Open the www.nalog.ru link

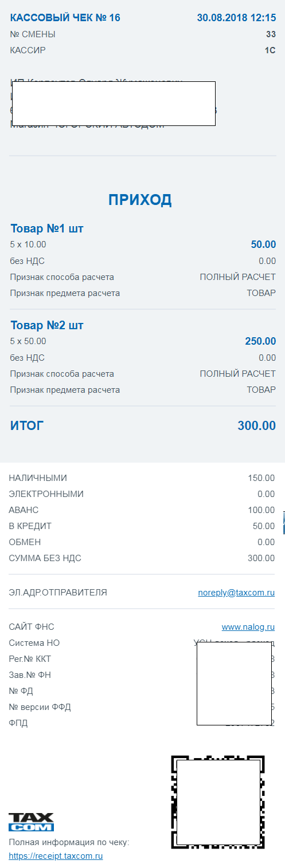pos(248,627)
